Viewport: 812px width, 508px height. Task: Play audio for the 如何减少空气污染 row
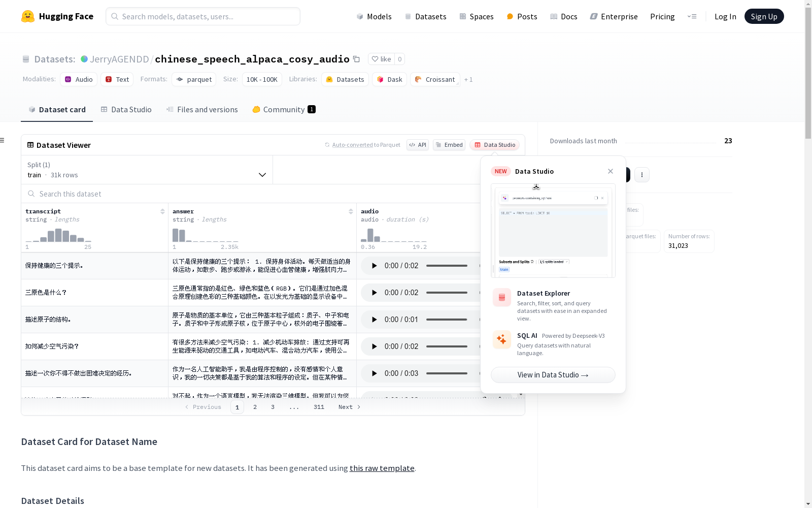pos(374,346)
